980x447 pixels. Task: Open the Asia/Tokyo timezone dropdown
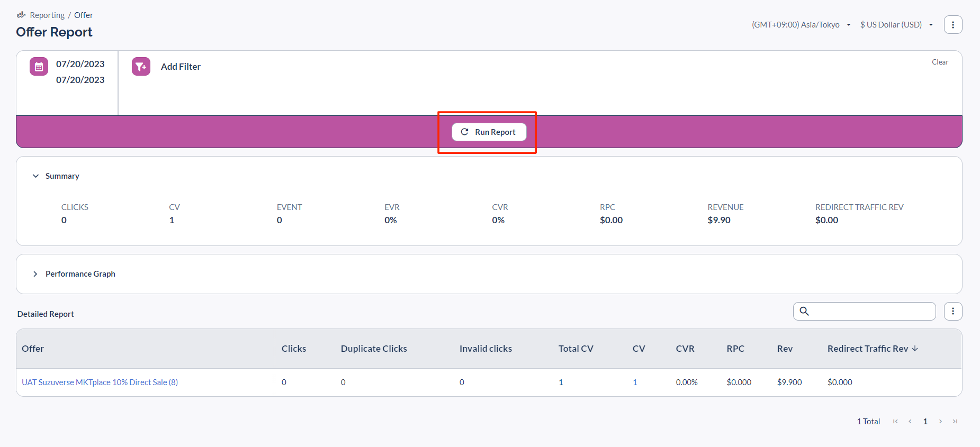[x=801, y=25]
